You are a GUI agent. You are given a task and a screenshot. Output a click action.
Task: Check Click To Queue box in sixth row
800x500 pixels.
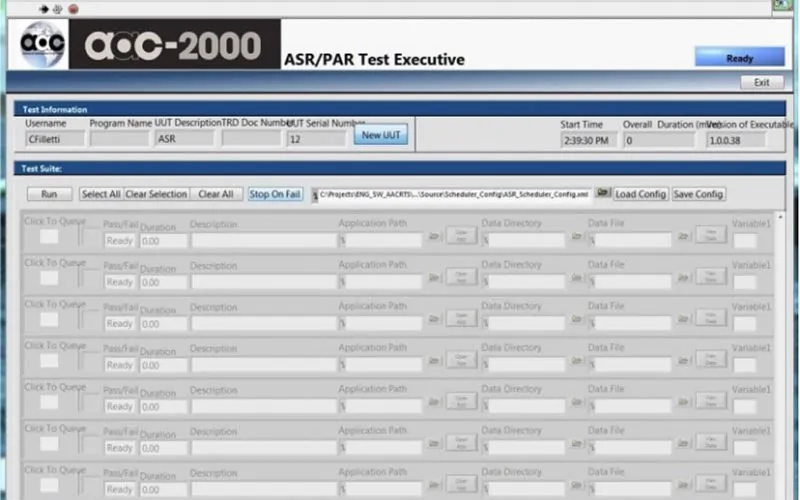click(x=49, y=444)
